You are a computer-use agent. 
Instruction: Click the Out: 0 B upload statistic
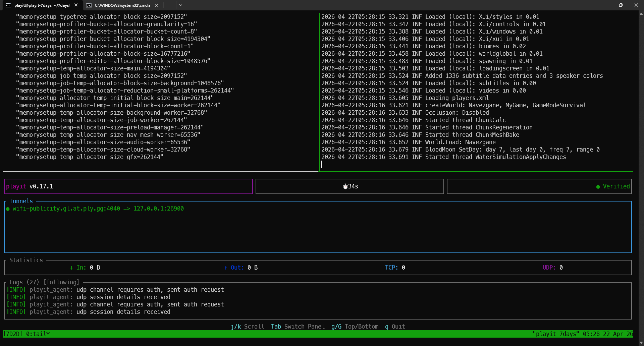point(241,268)
